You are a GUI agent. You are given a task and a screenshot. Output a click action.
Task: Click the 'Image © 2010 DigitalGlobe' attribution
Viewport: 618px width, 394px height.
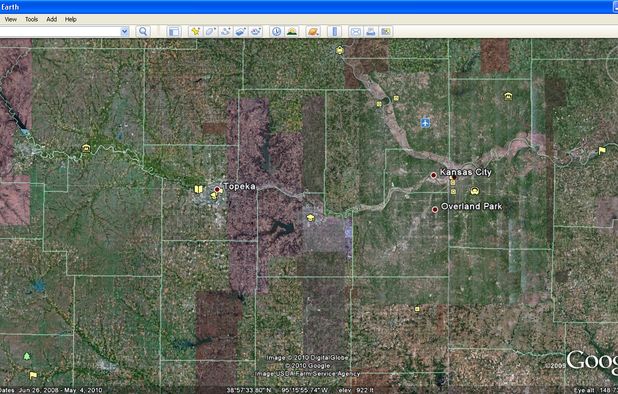tap(307, 358)
